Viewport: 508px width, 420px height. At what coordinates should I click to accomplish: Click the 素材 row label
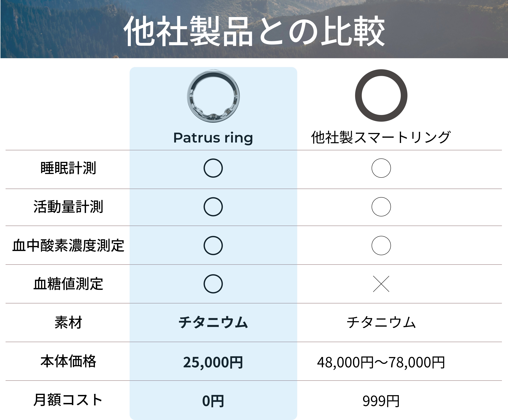(x=68, y=323)
